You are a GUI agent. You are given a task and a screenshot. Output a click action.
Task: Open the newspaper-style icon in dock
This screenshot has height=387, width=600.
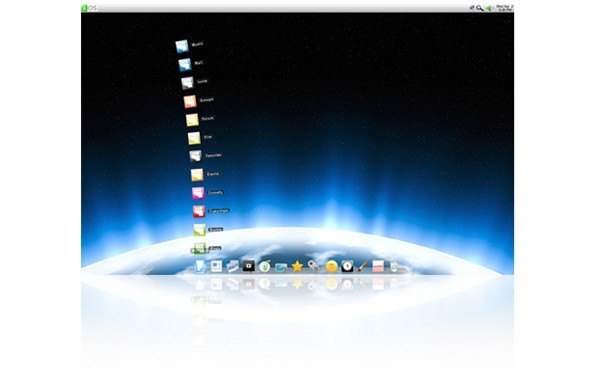click(x=216, y=266)
